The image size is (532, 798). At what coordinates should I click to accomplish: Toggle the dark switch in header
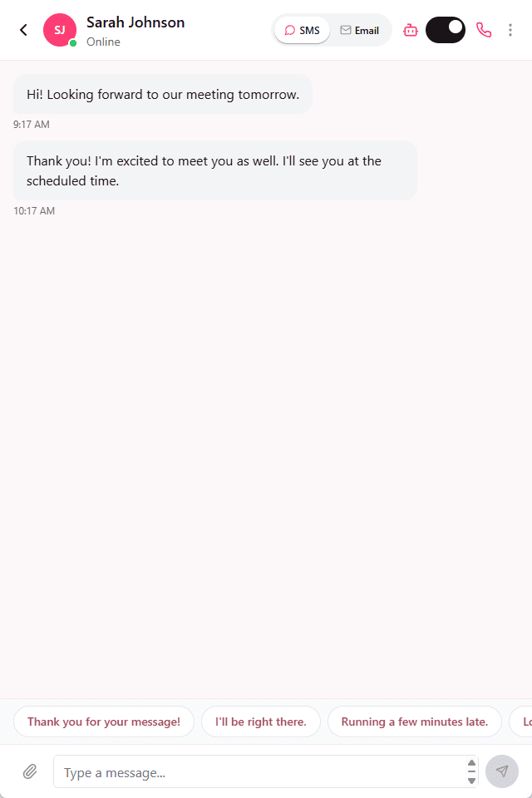(x=446, y=31)
